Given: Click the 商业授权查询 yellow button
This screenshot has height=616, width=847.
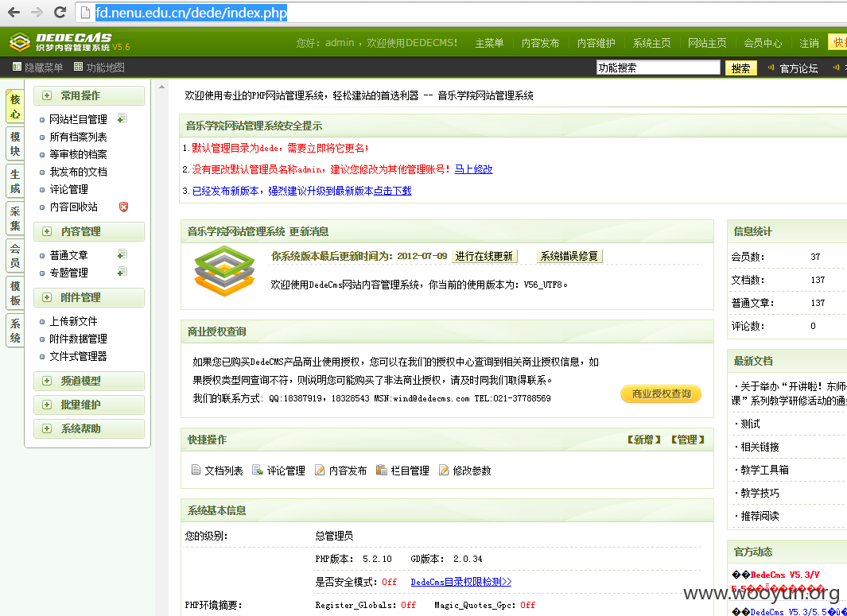Looking at the screenshot, I should (661, 393).
